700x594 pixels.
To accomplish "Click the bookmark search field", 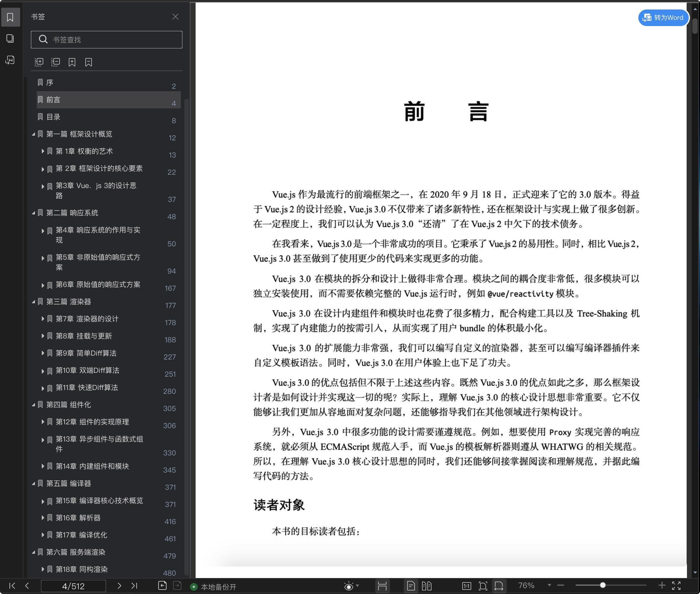I will [106, 40].
